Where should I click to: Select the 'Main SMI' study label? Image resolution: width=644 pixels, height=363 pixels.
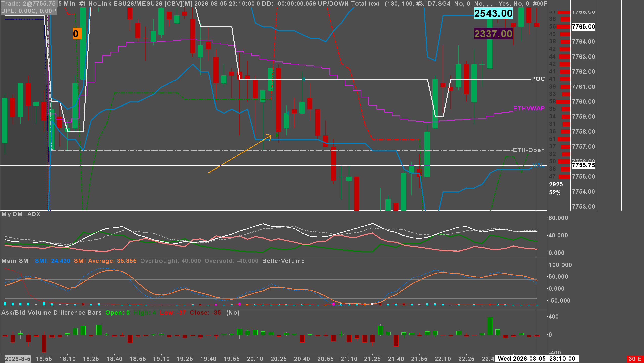16,261
